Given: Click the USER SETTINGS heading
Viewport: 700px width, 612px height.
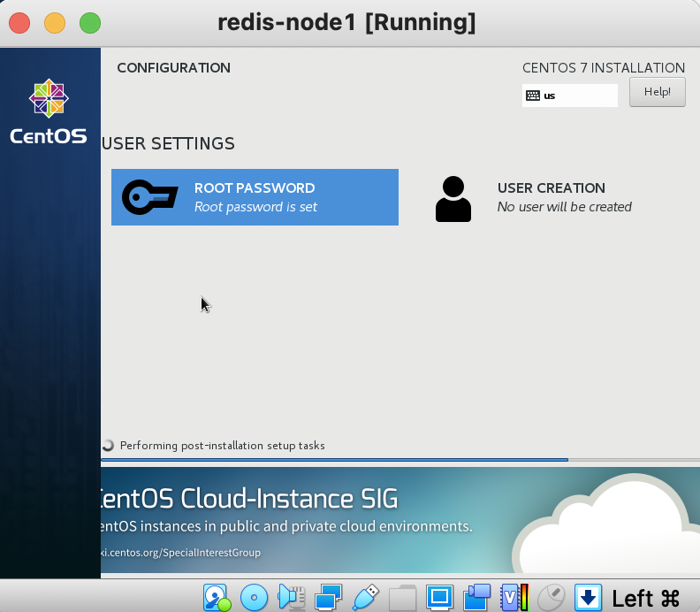Looking at the screenshot, I should [x=168, y=143].
